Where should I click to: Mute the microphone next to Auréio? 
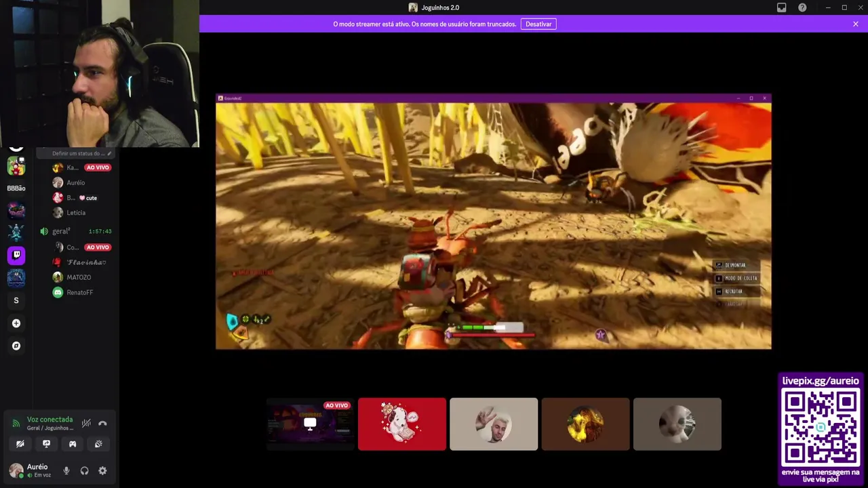(x=66, y=470)
